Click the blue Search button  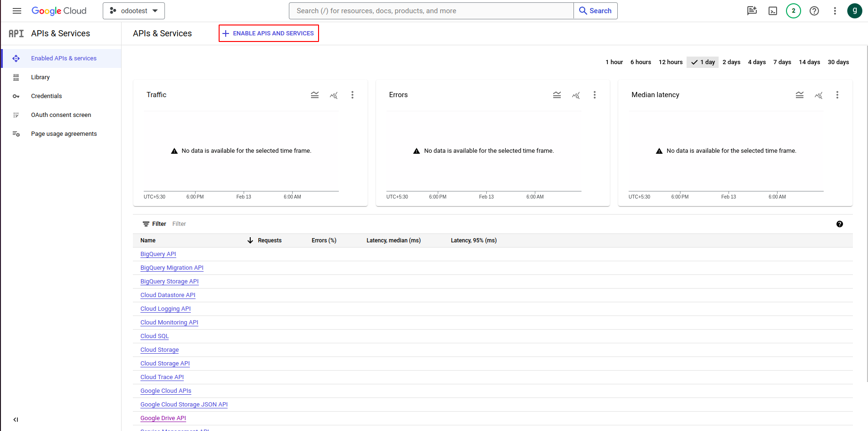(x=596, y=11)
